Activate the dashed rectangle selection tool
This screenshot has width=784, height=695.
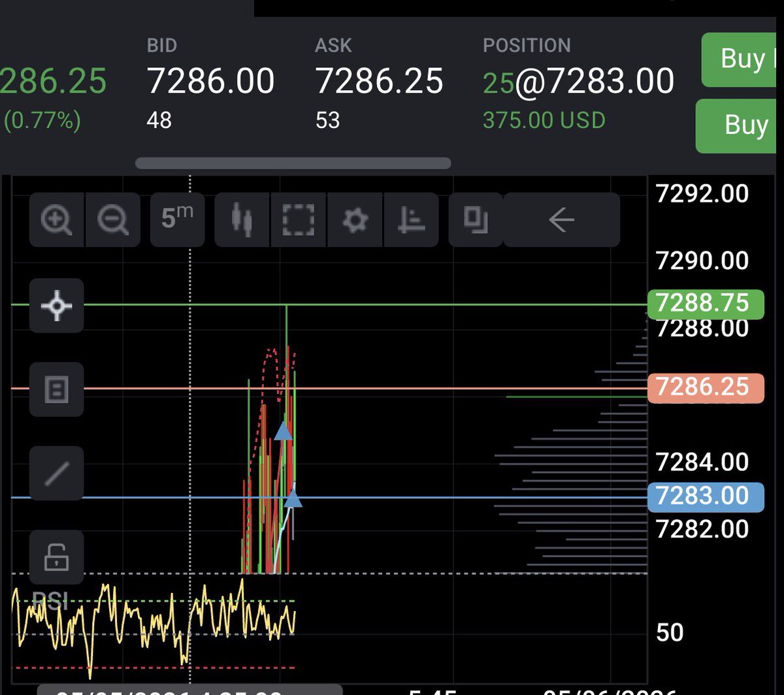298,220
